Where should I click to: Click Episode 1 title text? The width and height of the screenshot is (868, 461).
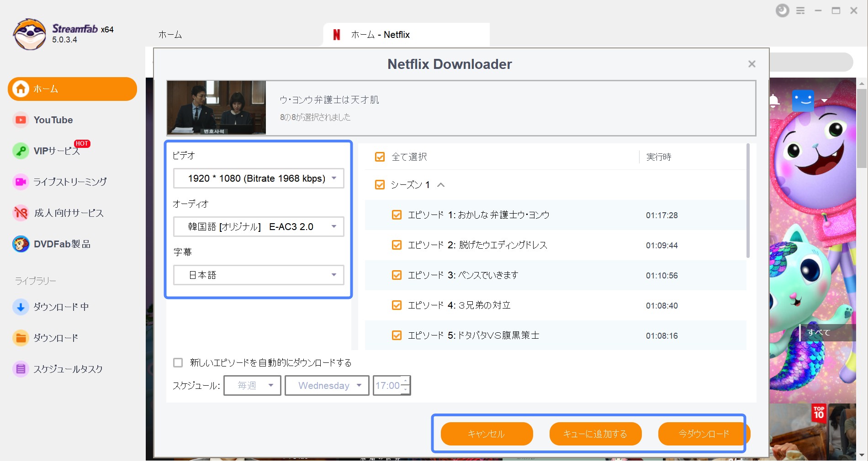coord(478,215)
